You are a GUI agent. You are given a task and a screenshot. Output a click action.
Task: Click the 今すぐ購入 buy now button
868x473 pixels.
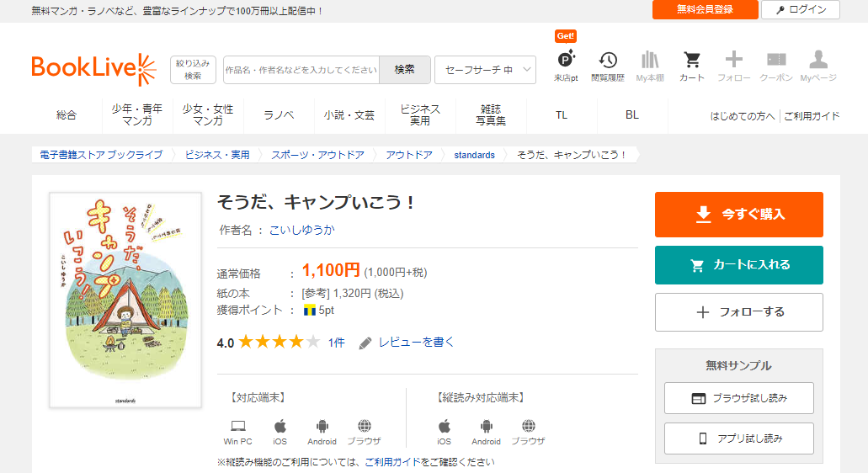738,215
